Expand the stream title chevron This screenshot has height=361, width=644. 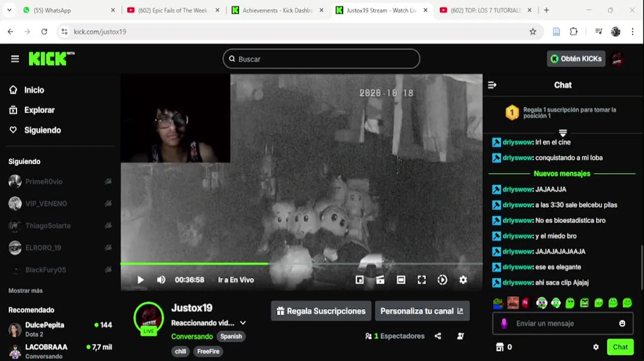coord(243,323)
